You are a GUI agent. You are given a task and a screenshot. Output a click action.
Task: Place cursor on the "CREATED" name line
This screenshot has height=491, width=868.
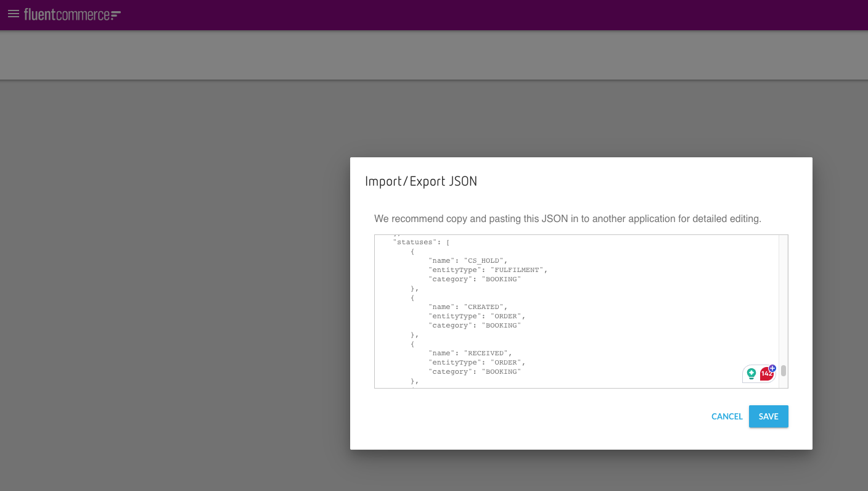468,307
